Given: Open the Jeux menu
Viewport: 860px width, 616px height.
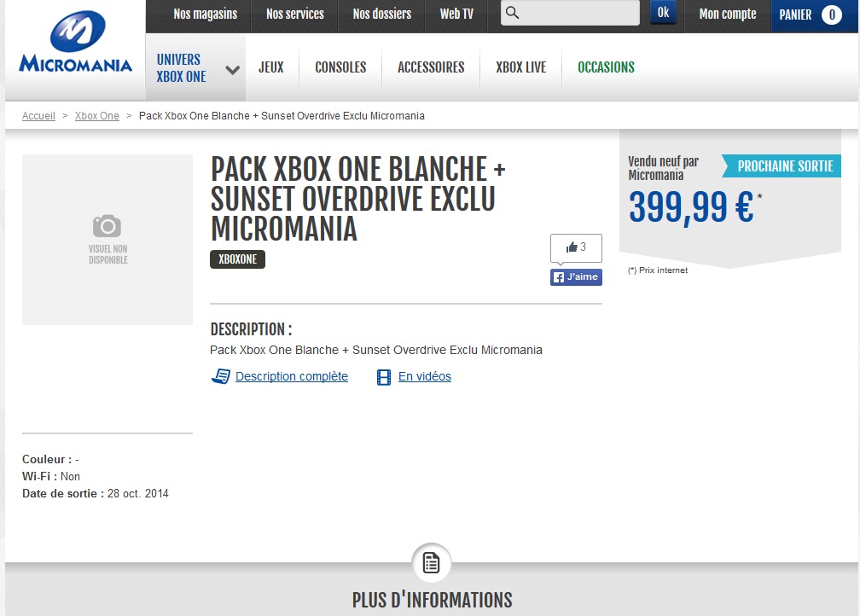Looking at the screenshot, I should 271,67.
